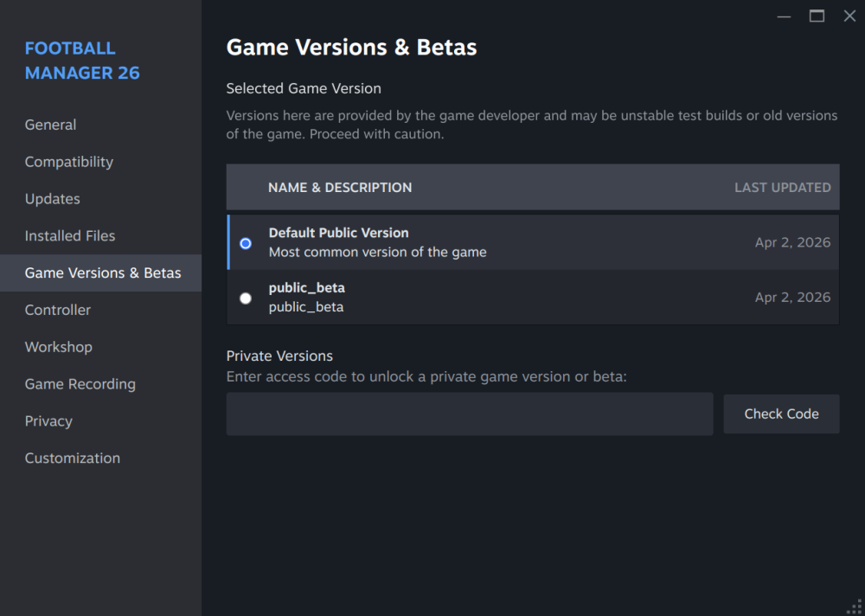Close the properties window
The image size is (865, 616).
[849, 16]
